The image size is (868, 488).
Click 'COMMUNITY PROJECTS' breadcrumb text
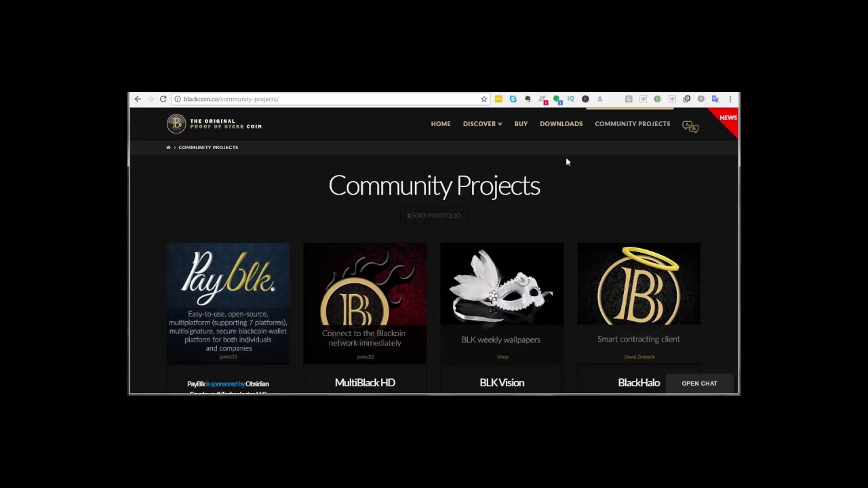pyautogui.click(x=208, y=147)
